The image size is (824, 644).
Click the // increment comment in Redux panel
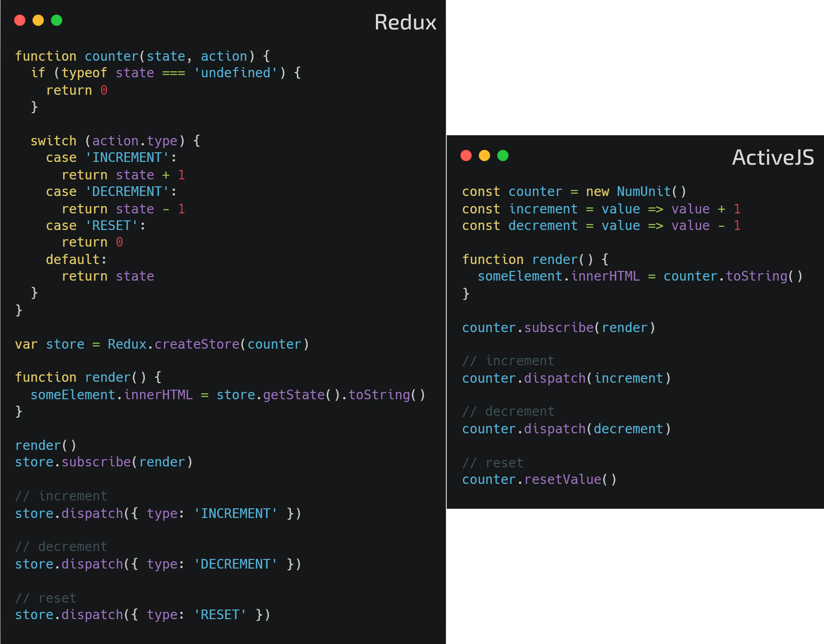(61, 496)
